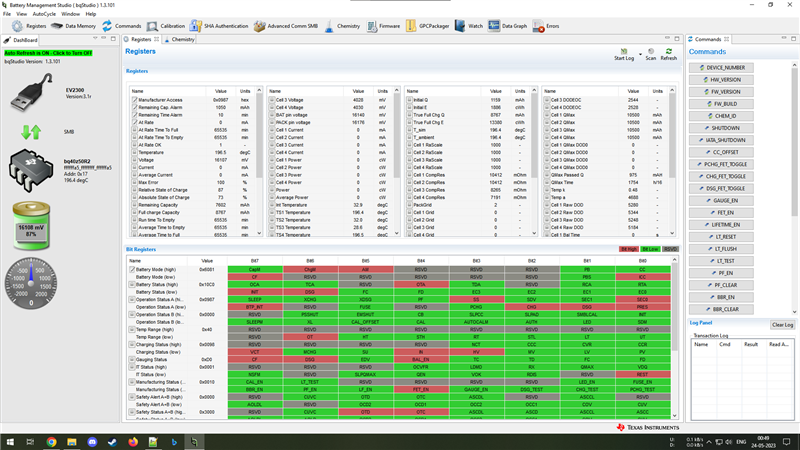The height and width of the screenshot is (450, 800).
Task: Expand Gauging Status row
Action: [x=132, y=360]
